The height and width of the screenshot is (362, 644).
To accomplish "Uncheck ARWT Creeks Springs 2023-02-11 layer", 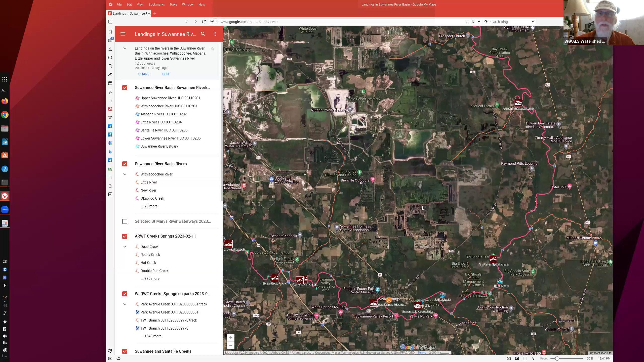I will point(125,236).
